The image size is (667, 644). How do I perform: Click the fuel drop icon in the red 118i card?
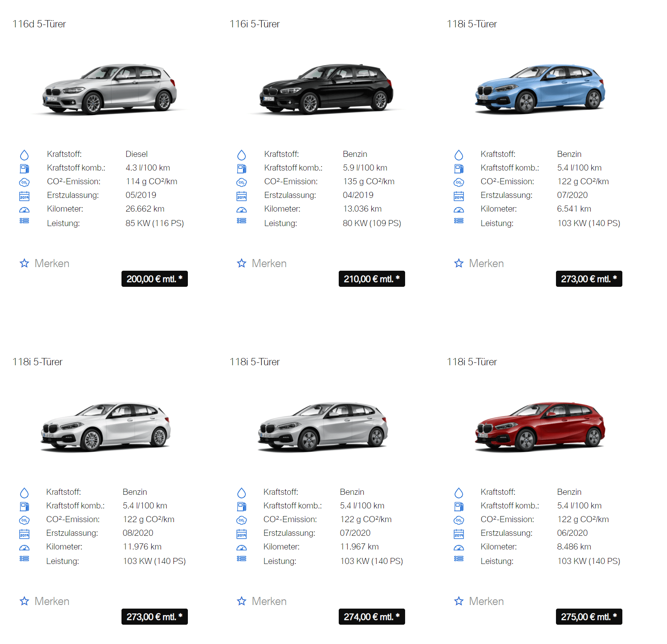click(459, 493)
